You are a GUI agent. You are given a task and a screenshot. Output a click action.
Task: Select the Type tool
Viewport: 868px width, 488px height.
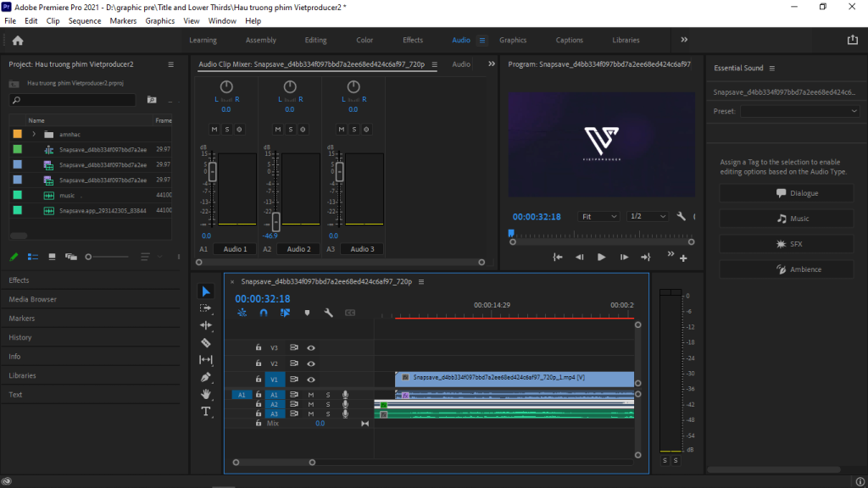tap(206, 412)
